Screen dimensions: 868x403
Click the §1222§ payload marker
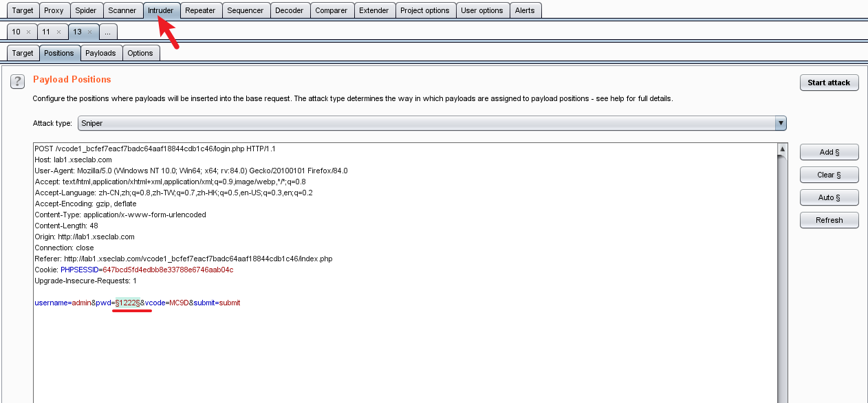pyautogui.click(x=127, y=303)
